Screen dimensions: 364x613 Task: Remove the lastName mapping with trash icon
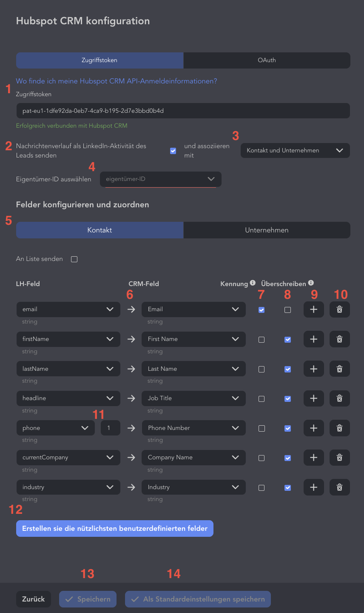tap(340, 369)
